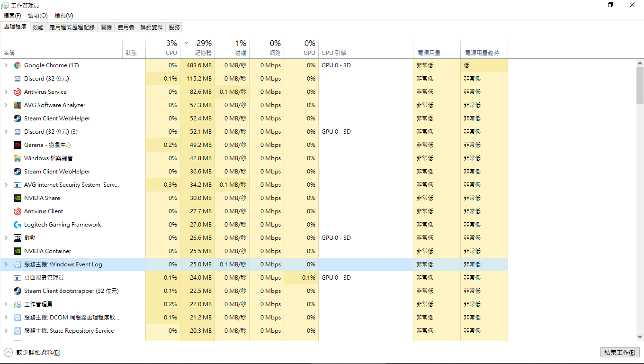Sort by the 名稱 column header

pyautogui.click(x=62, y=48)
